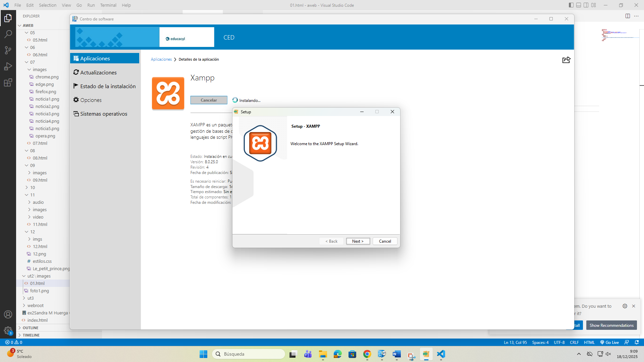Click the notifications bell in the status bar
644x362 pixels.
[637, 342]
